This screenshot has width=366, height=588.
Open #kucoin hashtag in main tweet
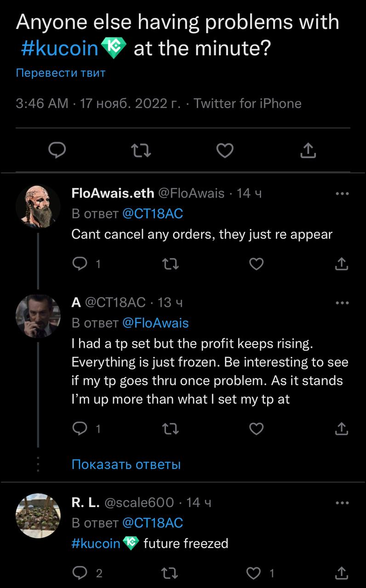60,48
